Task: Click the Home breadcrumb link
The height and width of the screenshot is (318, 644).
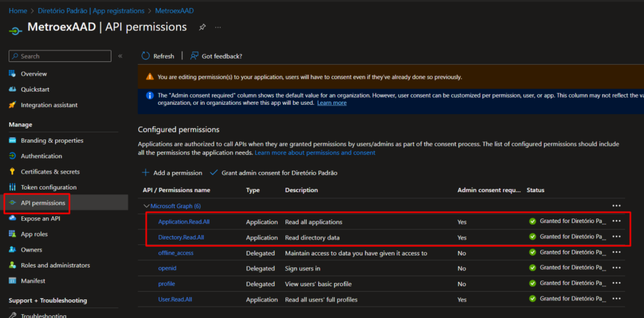Action: tap(18, 11)
